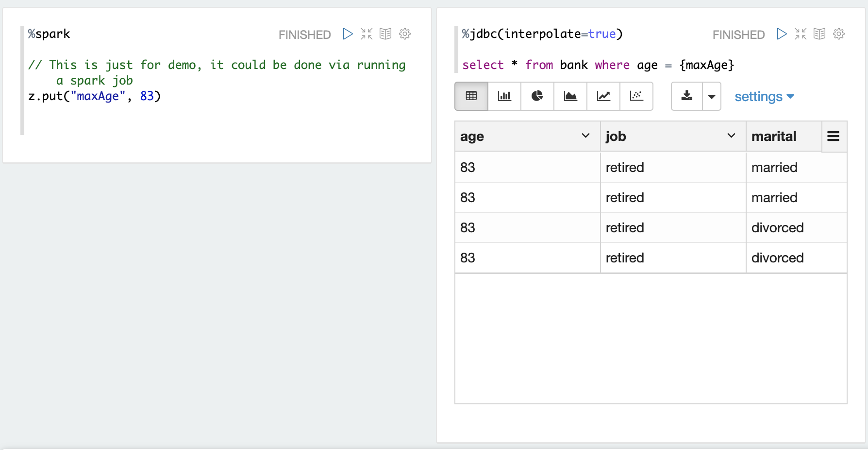Open download format dropdown arrow
This screenshot has height=450, width=868.
712,97
